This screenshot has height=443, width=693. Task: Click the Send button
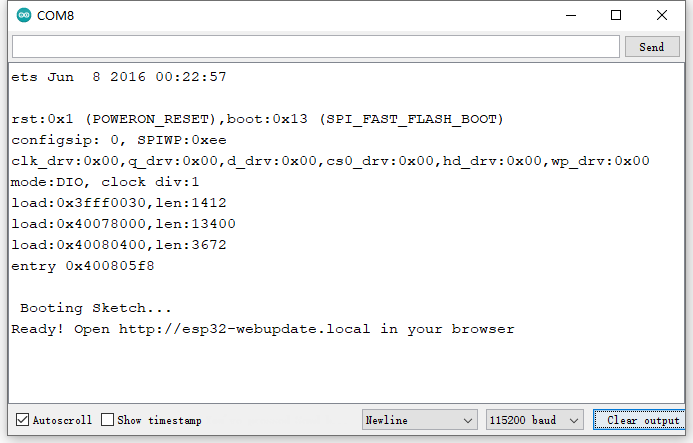tap(652, 47)
